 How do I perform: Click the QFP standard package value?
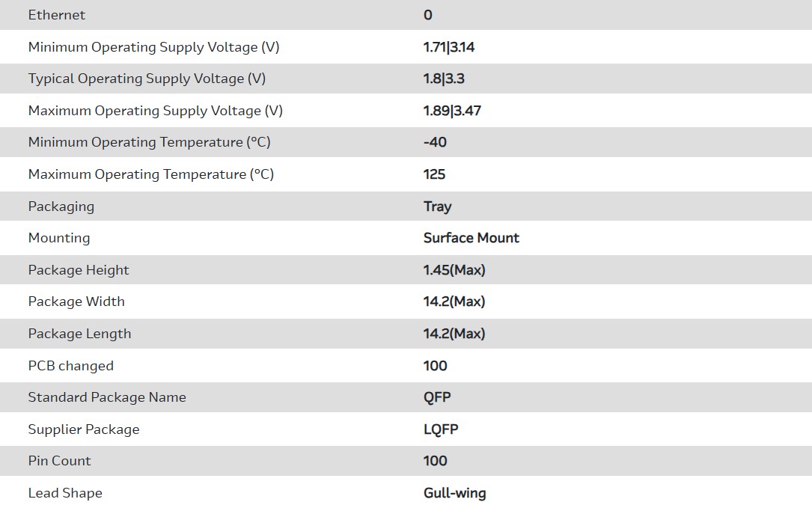click(437, 397)
